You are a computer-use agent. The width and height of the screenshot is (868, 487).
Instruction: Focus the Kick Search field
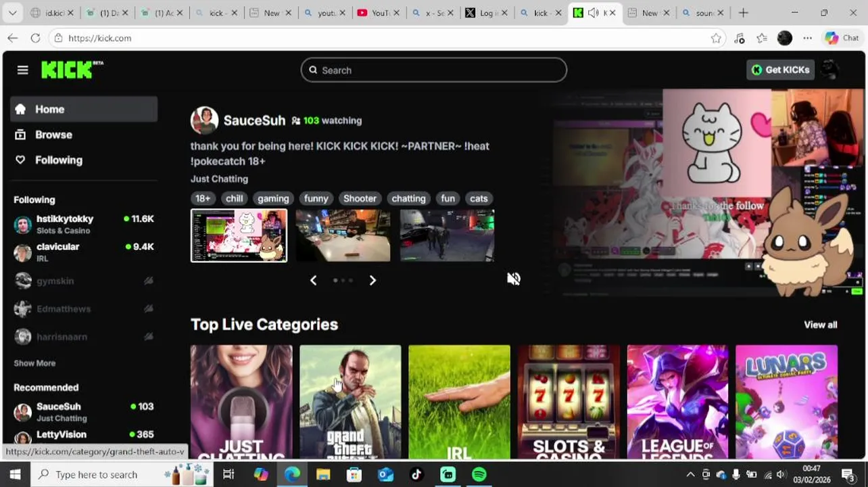434,70
